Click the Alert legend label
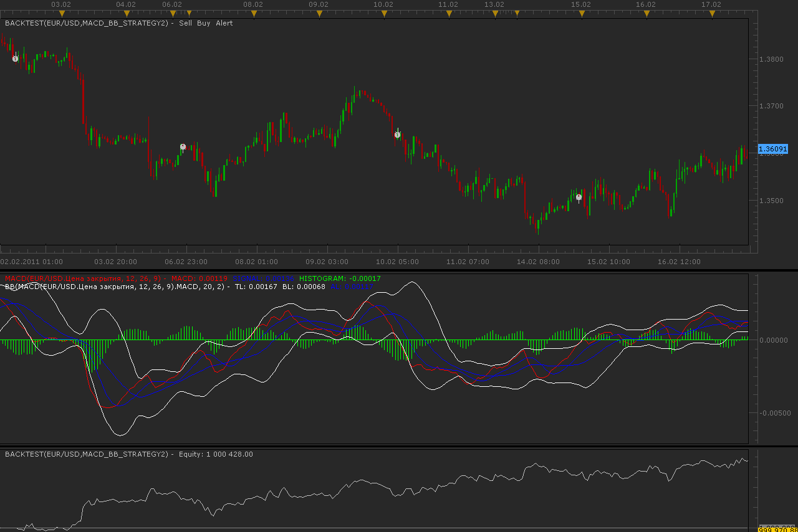Viewport: 798px width, 532px height. [224, 23]
